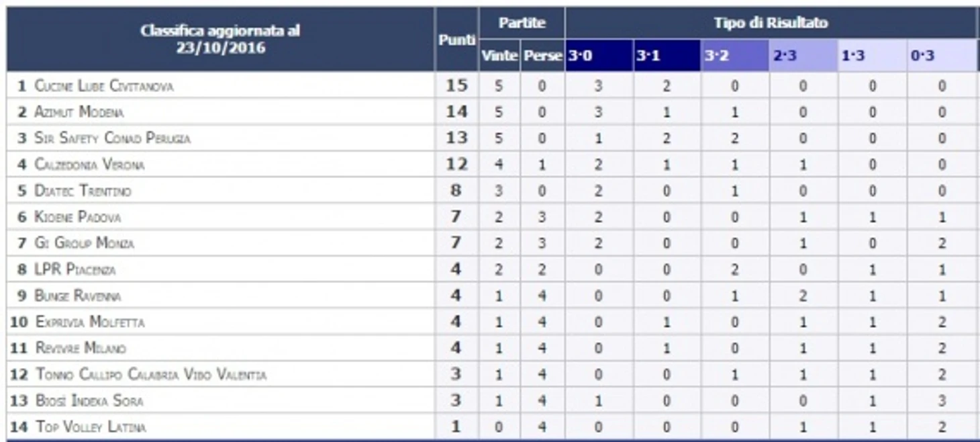The image size is (980, 442).
Task: Click the 3-2 result type header
Action: [x=736, y=56]
